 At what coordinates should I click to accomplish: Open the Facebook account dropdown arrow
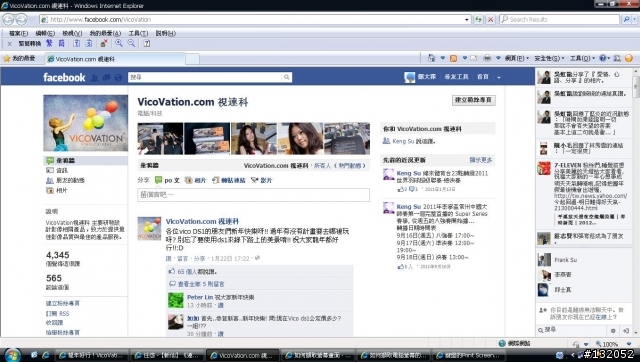click(x=499, y=77)
